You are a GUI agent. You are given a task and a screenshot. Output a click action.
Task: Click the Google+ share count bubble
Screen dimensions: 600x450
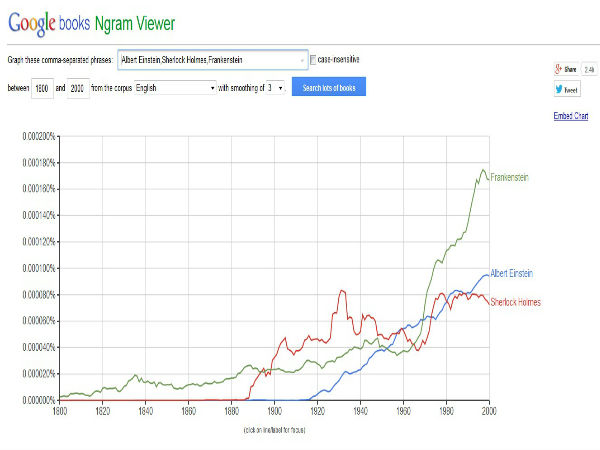coord(589,68)
